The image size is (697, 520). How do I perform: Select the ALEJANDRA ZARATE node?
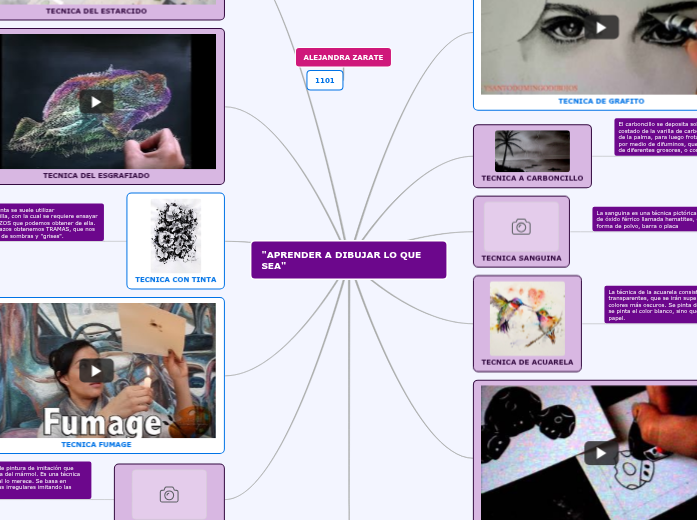[x=343, y=58]
